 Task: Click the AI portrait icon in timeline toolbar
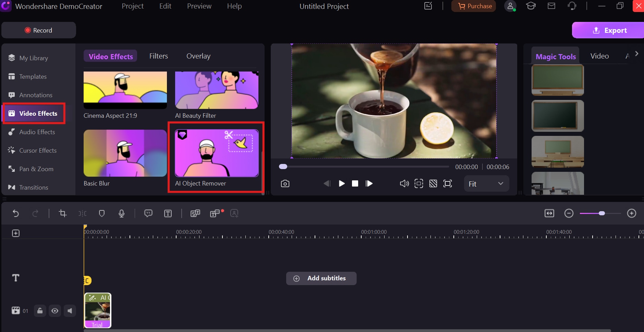234,214
